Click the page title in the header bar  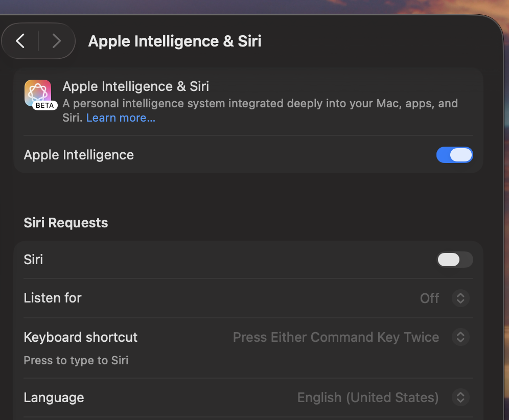(x=175, y=41)
